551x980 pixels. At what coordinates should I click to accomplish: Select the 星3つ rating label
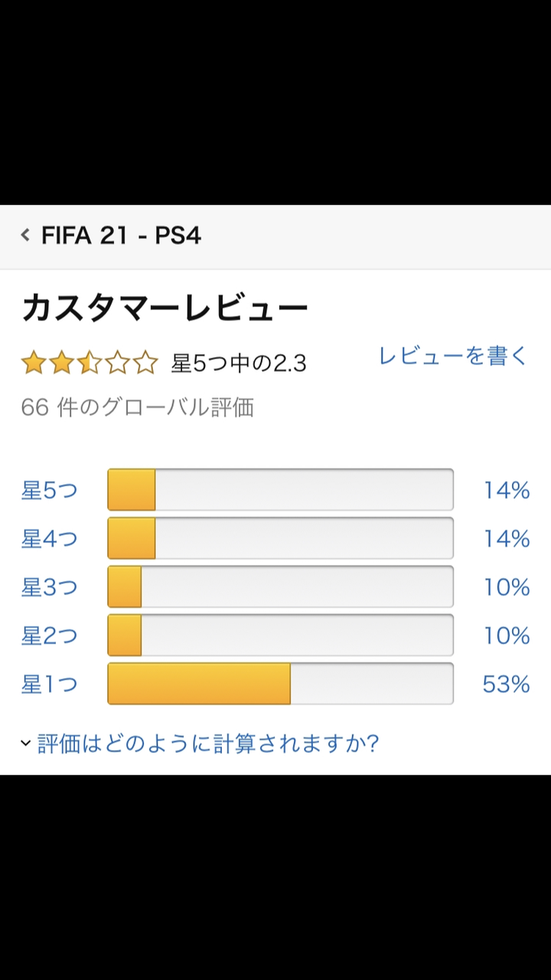[x=48, y=587]
